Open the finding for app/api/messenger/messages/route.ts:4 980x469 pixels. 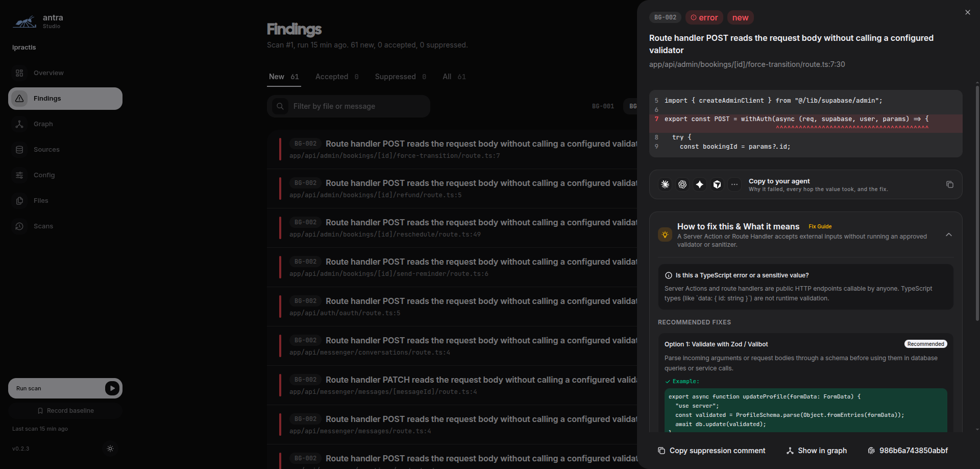[452, 425]
